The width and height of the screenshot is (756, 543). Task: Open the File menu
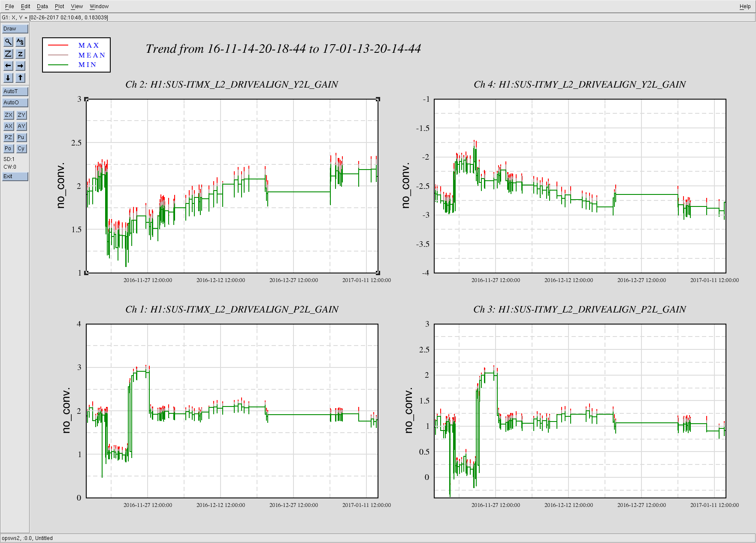tap(9, 6)
